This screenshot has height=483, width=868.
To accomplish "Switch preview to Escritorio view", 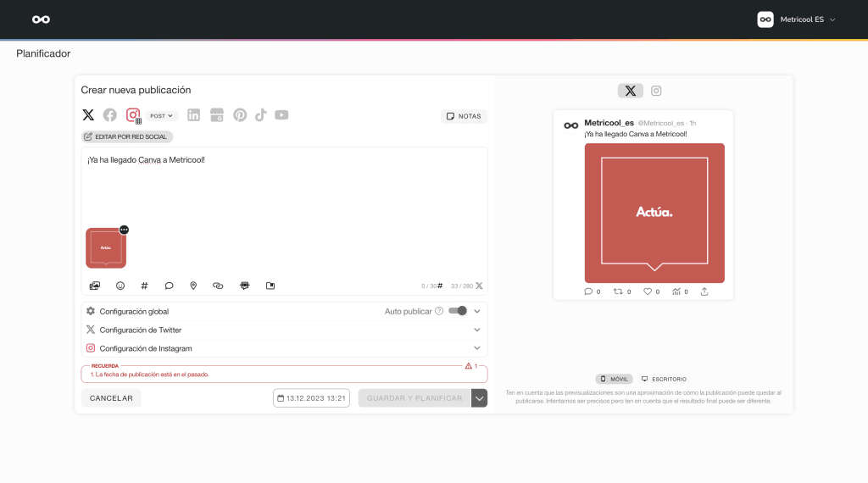I will tap(665, 379).
